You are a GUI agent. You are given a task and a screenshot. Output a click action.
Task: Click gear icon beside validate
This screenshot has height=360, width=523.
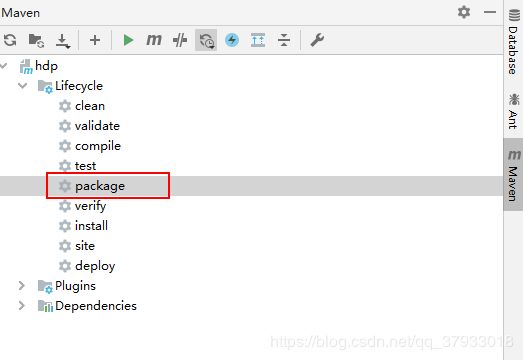pos(65,126)
